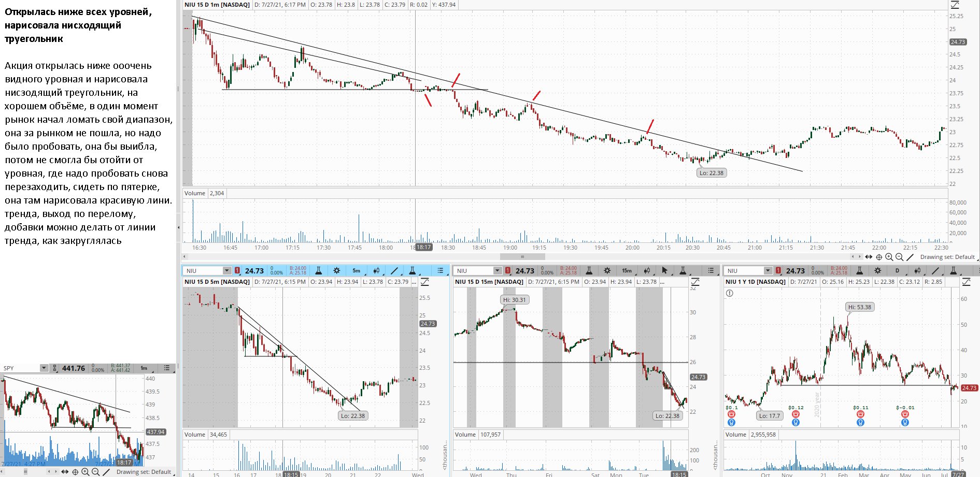Click Hi: 30.31 label on 15m chart
Image resolution: width=980 pixels, height=477 pixels.
(515, 300)
